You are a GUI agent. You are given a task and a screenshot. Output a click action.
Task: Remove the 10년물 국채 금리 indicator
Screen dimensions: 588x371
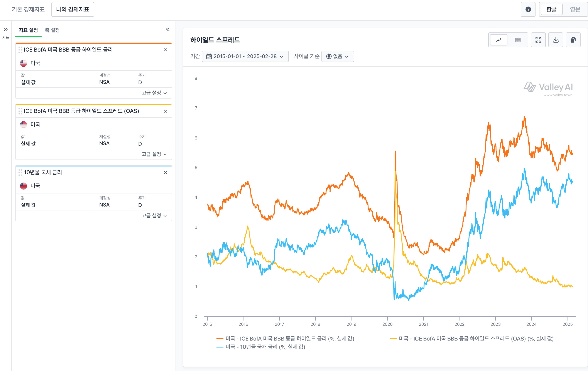[165, 173]
